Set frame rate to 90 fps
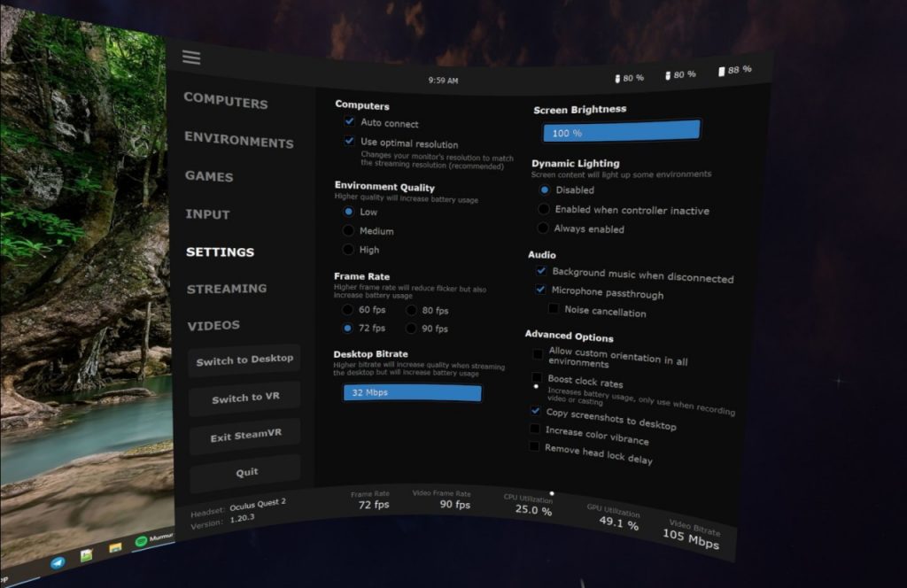This screenshot has width=907, height=588. pos(411,329)
